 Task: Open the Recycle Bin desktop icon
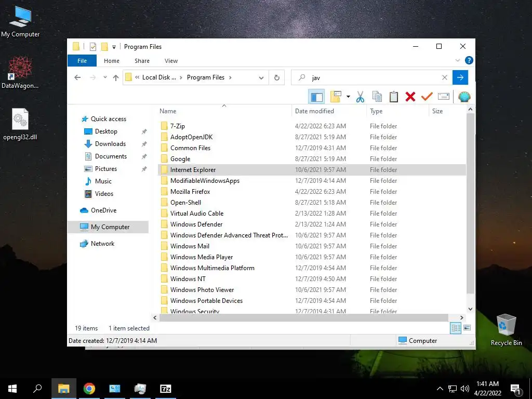point(506,329)
